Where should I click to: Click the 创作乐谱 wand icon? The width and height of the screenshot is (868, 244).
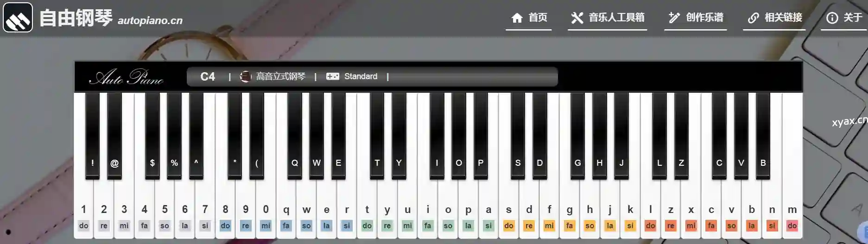point(674,18)
